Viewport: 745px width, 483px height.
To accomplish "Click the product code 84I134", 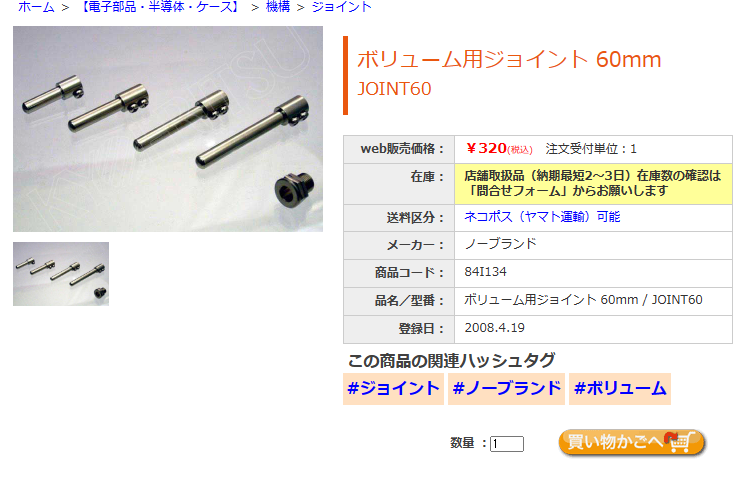I will 486,272.
